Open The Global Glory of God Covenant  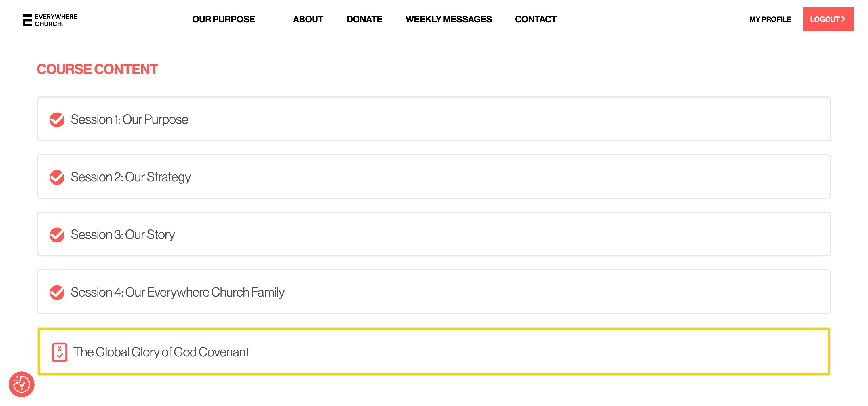434,351
